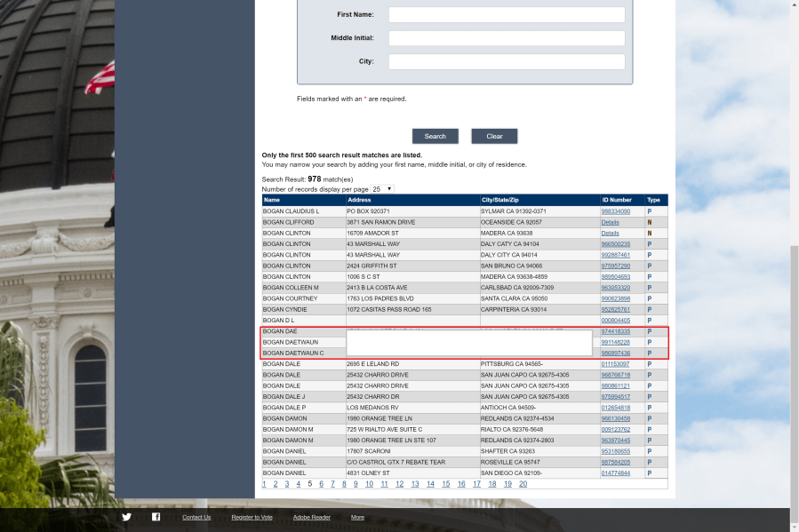Screen dimensions: 799x532
Task: Open ID number 988334090 link
Action: 615,211
